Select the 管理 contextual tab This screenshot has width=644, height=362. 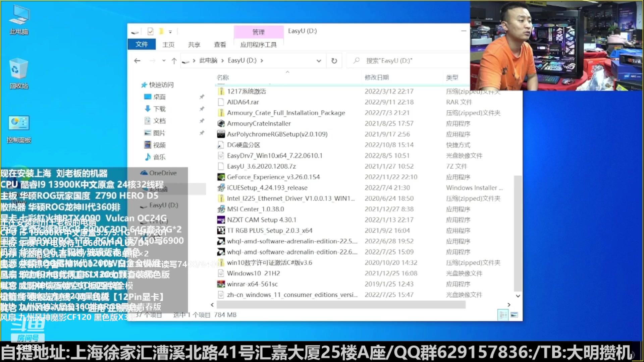click(259, 32)
